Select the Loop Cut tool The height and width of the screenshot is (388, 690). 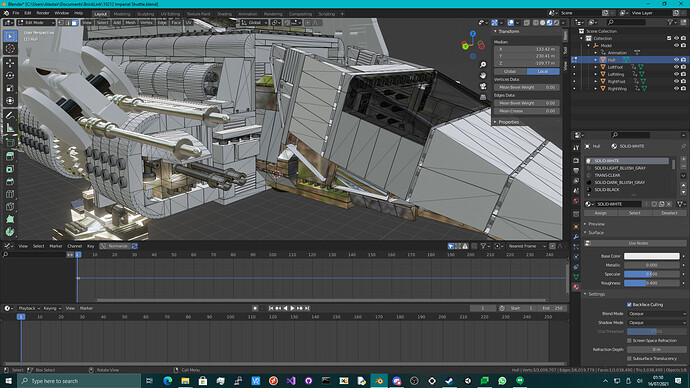pos(10,194)
